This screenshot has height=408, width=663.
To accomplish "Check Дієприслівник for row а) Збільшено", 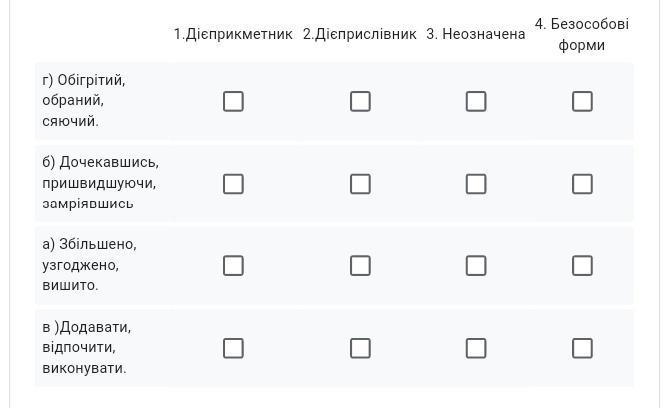I will [x=360, y=266].
